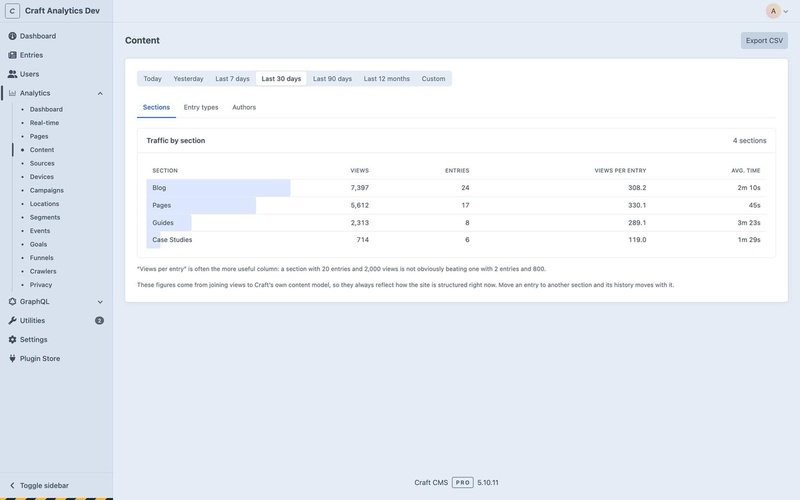Screen dimensions: 800x500
Task: Open the Pages analytics subpage
Action: [39, 136]
